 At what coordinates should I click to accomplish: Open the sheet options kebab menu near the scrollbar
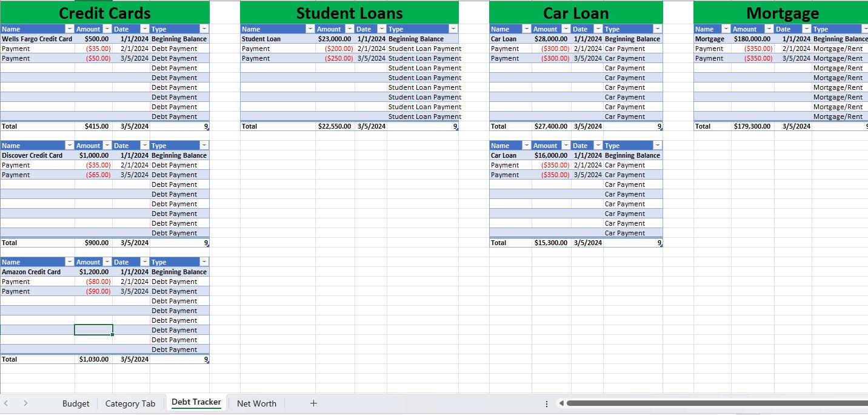point(546,403)
